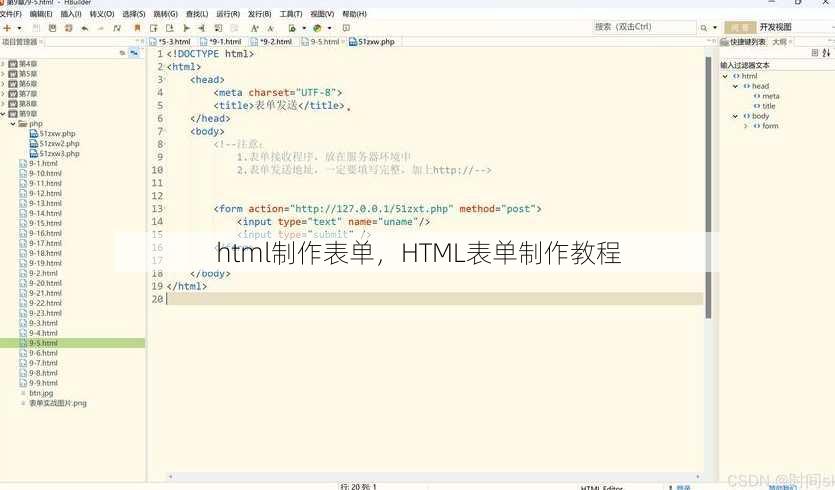Select 9-15.html in the project tree

click(40, 223)
